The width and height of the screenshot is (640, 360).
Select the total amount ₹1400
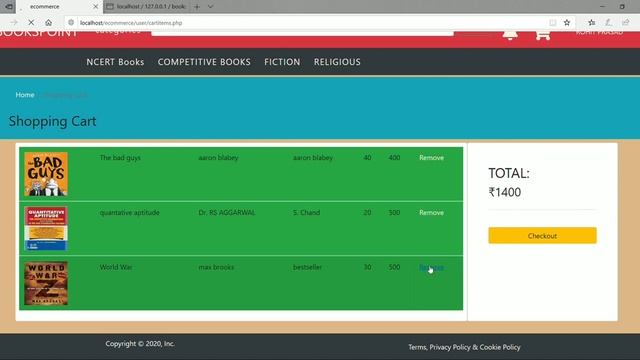click(x=504, y=192)
